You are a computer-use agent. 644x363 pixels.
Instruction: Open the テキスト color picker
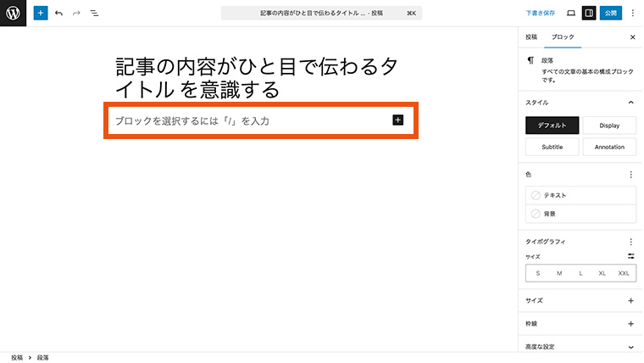580,195
